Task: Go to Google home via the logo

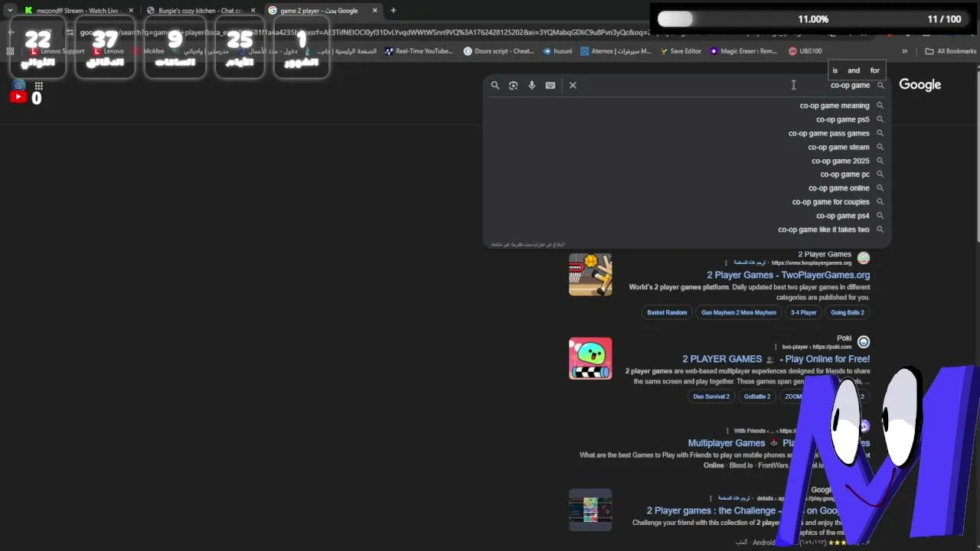Action: [920, 85]
